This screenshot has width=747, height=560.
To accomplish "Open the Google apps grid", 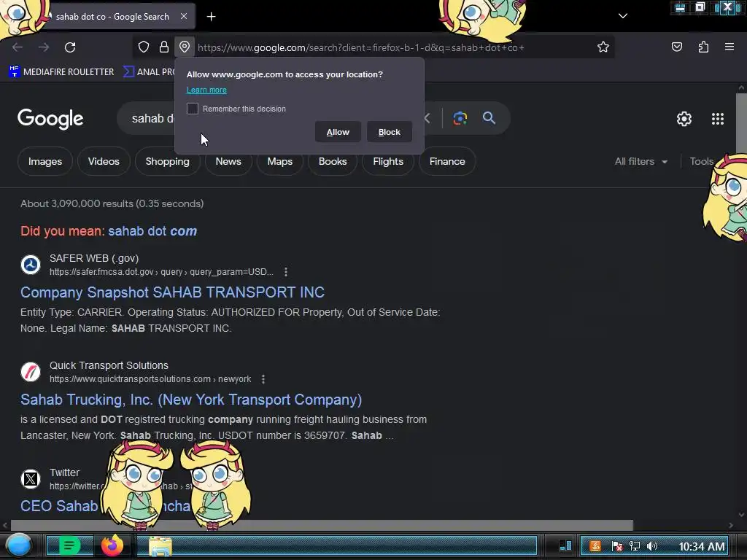I will coord(718,119).
